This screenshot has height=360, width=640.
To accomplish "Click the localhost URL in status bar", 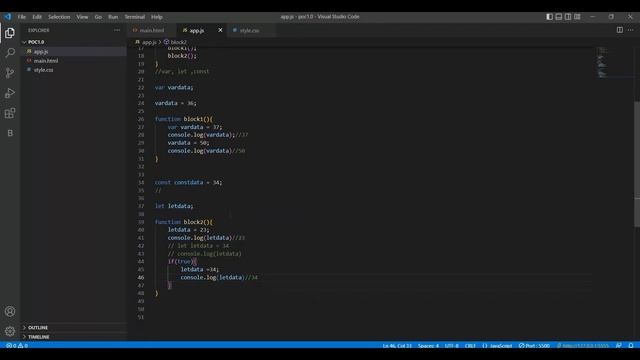I will [x=583, y=345].
